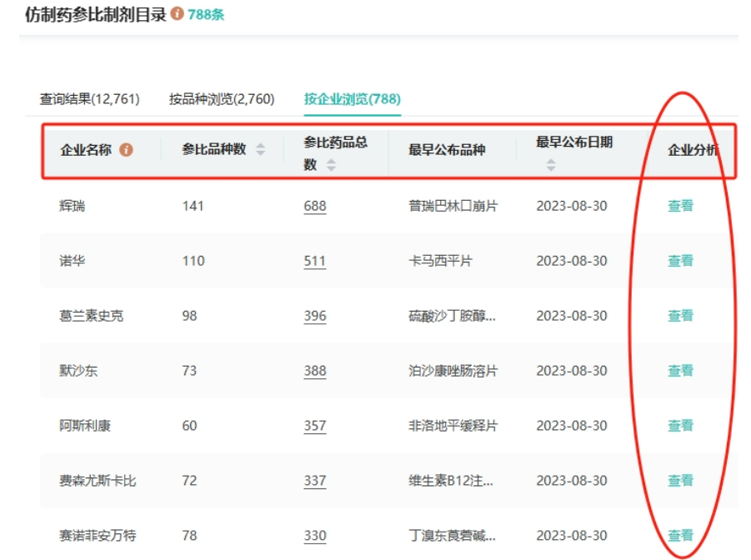Click the 最早公布品种 column header
The width and height of the screenshot is (751, 560).
447,150
